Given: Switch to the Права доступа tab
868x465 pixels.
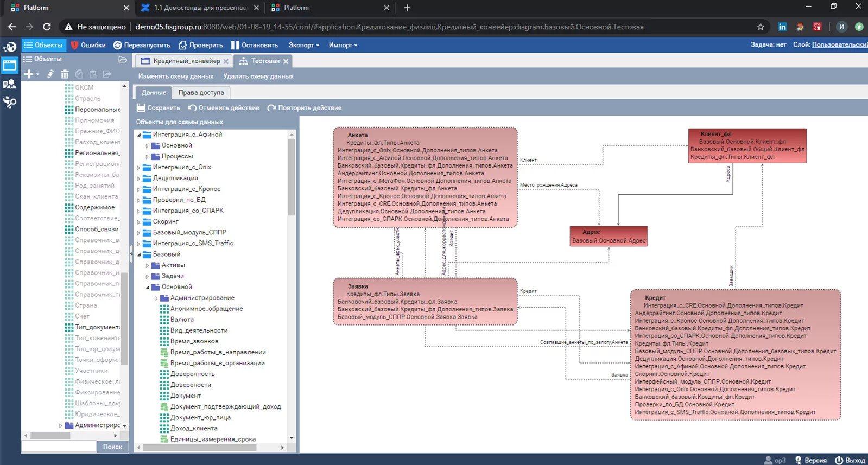Looking at the screenshot, I should (x=201, y=93).
